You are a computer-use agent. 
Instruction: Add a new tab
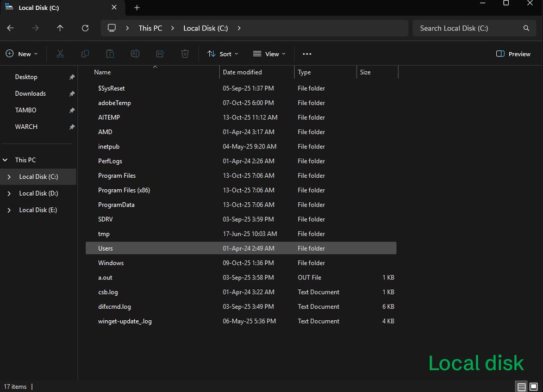(x=137, y=8)
